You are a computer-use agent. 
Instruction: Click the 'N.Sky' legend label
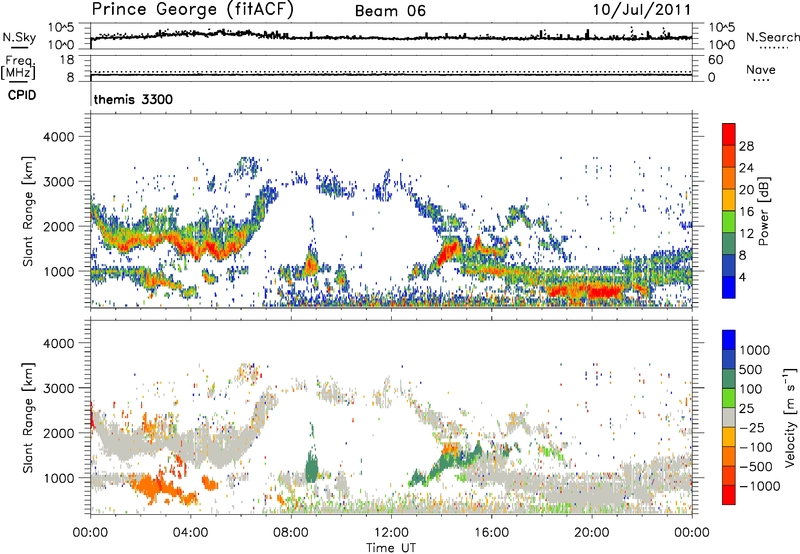click(x=19, y=37)
